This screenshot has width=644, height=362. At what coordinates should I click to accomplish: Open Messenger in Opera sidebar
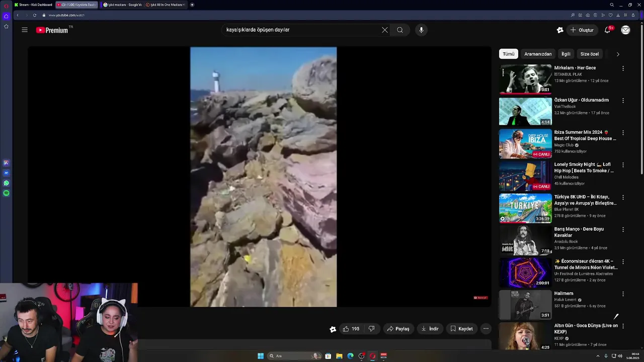tap(6, 173)
